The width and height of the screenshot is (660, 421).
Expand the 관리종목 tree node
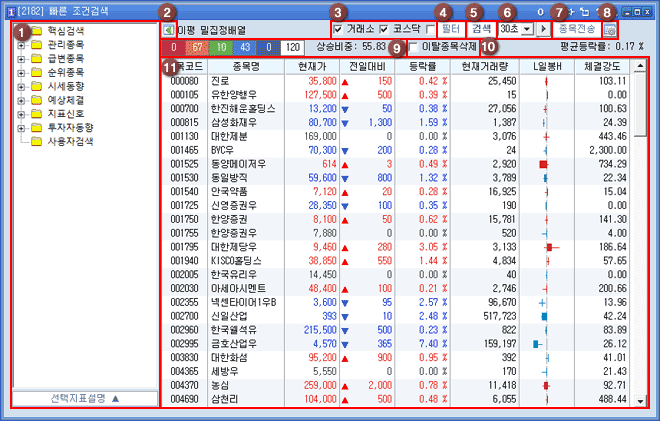tap(21, 45)
